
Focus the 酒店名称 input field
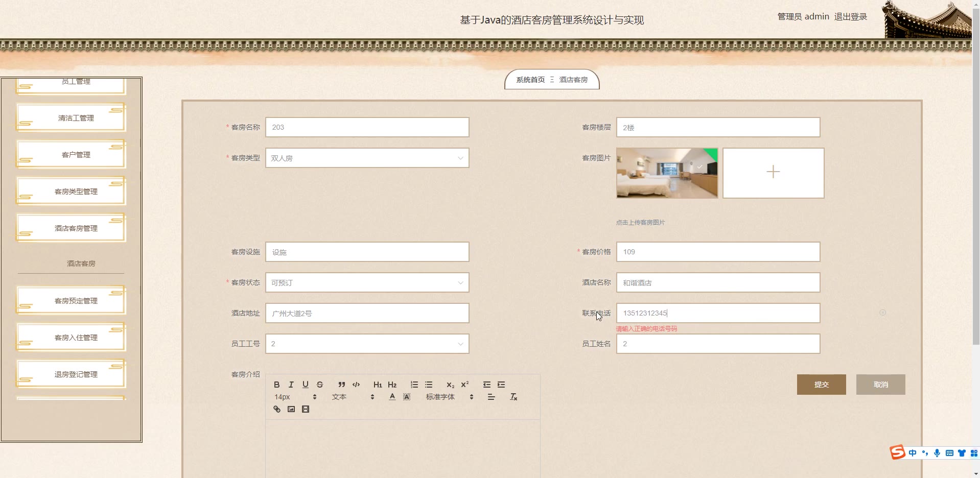click(x=718, y=282)
